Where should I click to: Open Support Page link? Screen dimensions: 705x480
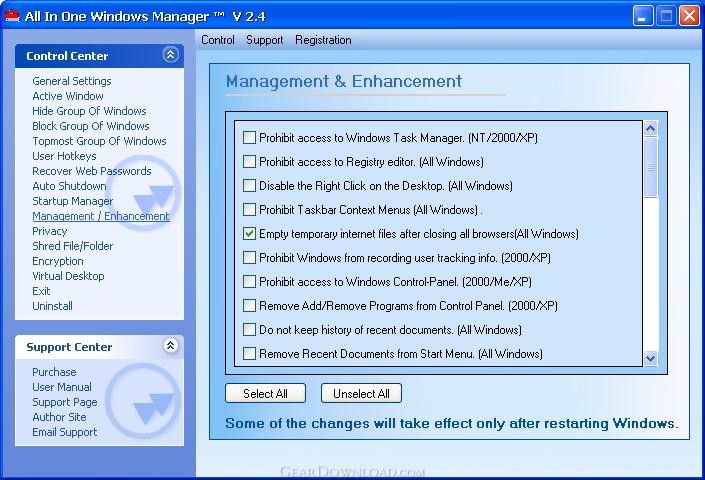(65, 402)
